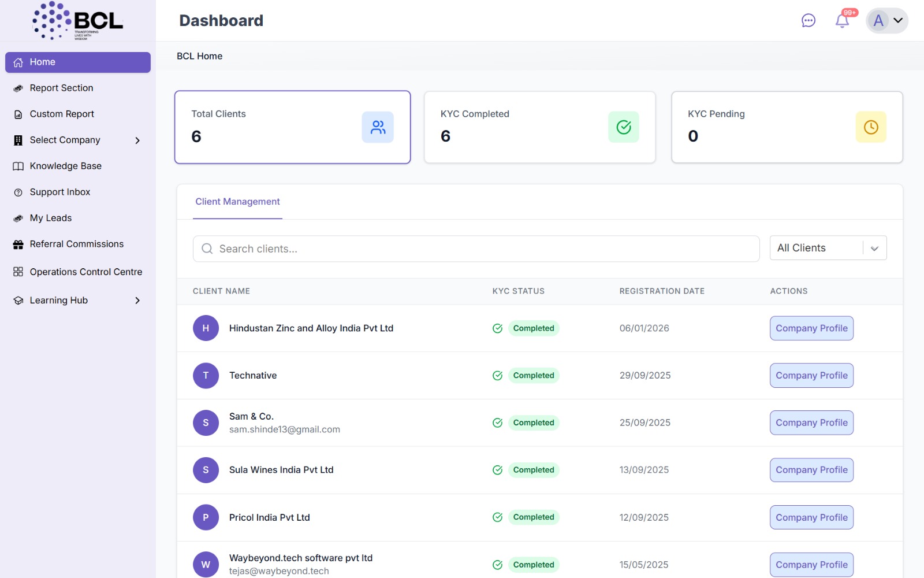Click the W avatar for Waybeyond.tech
Image resolution: width=924 pixels, height=578 pixels.
206,565
